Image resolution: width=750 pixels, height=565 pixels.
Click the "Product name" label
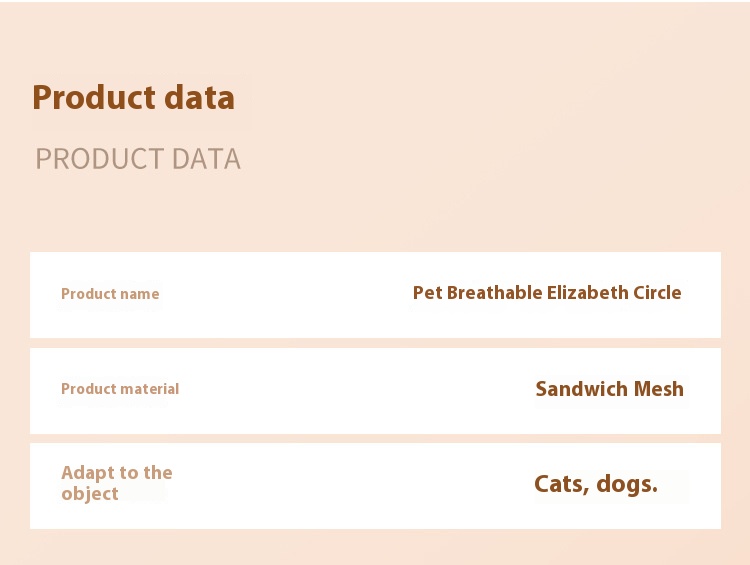(110, 294)
